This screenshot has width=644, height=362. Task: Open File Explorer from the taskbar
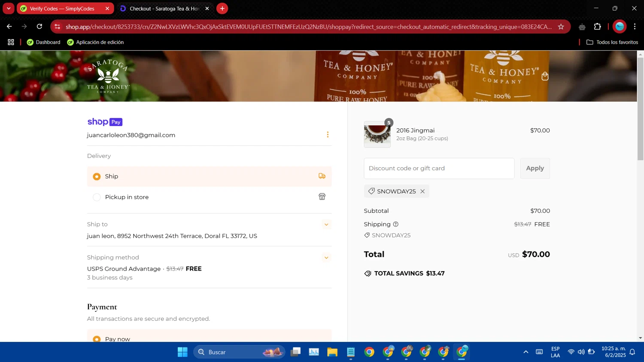tap(332, 352)
